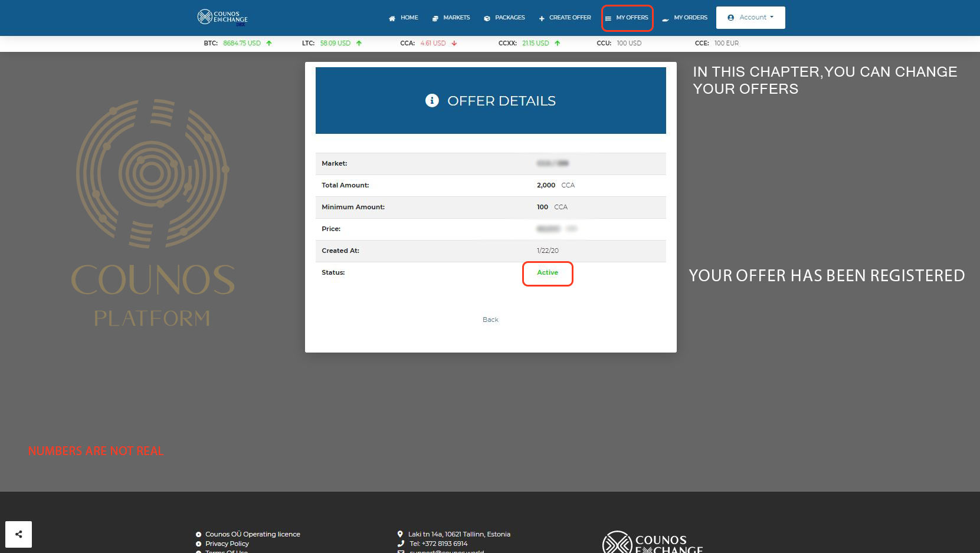980x553 pixels.
Task: Click the Market: row label
Action: (x=335, y=163)
